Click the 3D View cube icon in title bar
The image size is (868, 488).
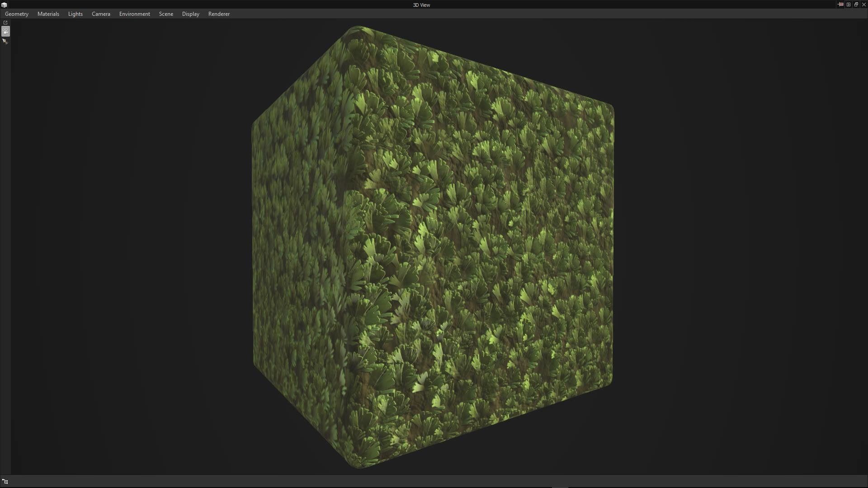pos(4,5)
